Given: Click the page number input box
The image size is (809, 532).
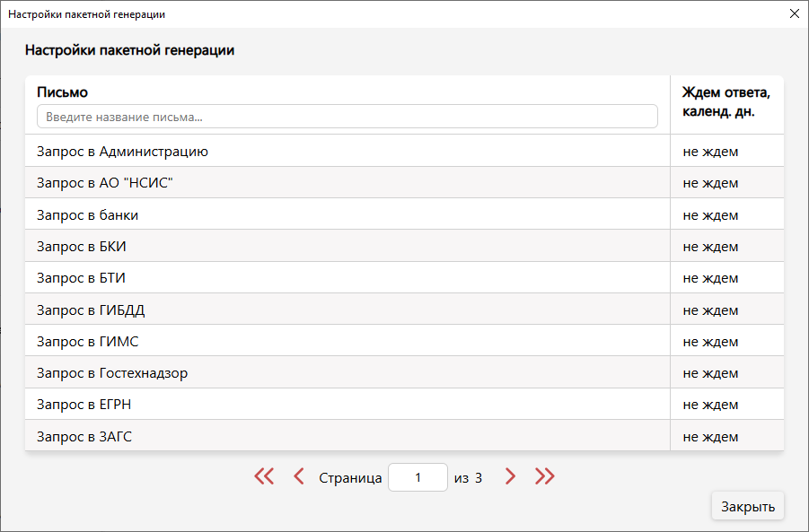Looking at the screenshot, I should 418,477.
